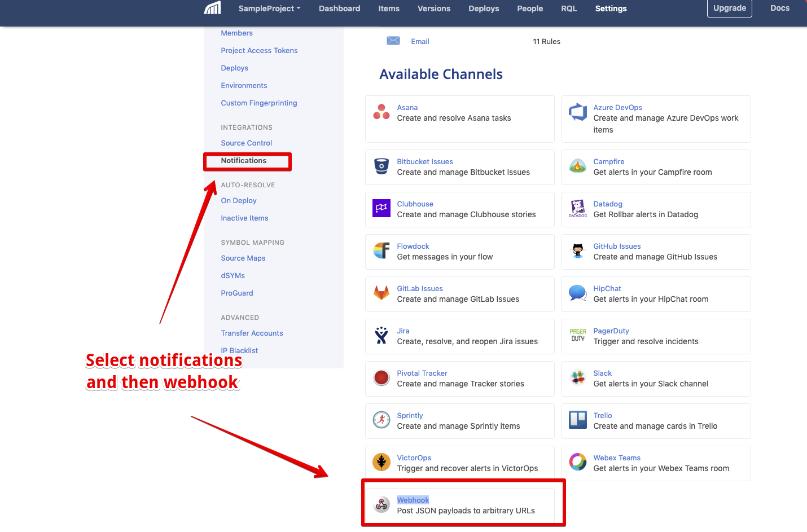
Task: Click the VictorOps logo icon
Action: pos(381,462)
